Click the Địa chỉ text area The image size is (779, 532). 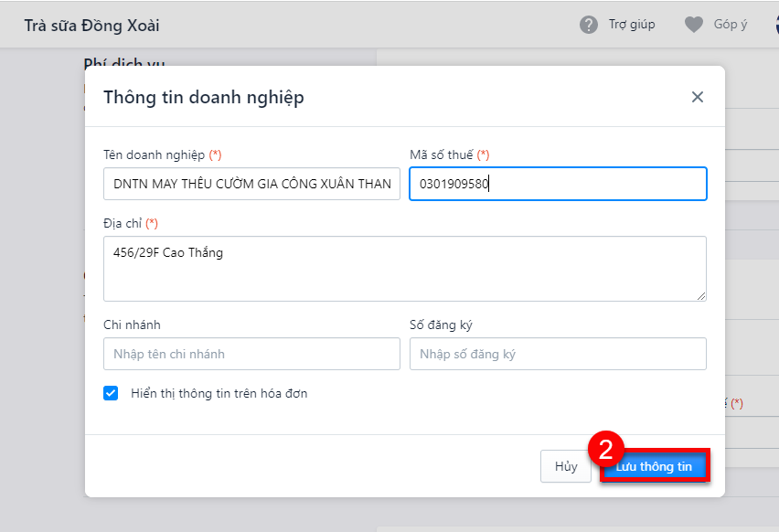(x=405, y=269)
